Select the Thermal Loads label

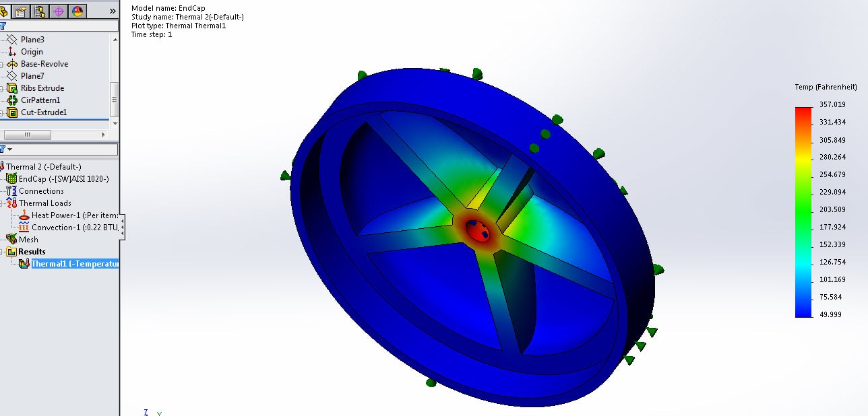[x=45, y=203]
